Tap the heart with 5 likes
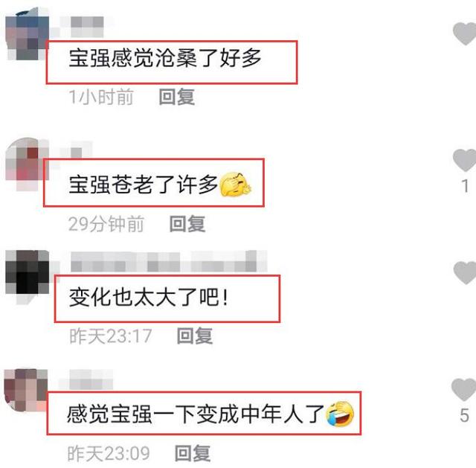 tap(464, 390)
